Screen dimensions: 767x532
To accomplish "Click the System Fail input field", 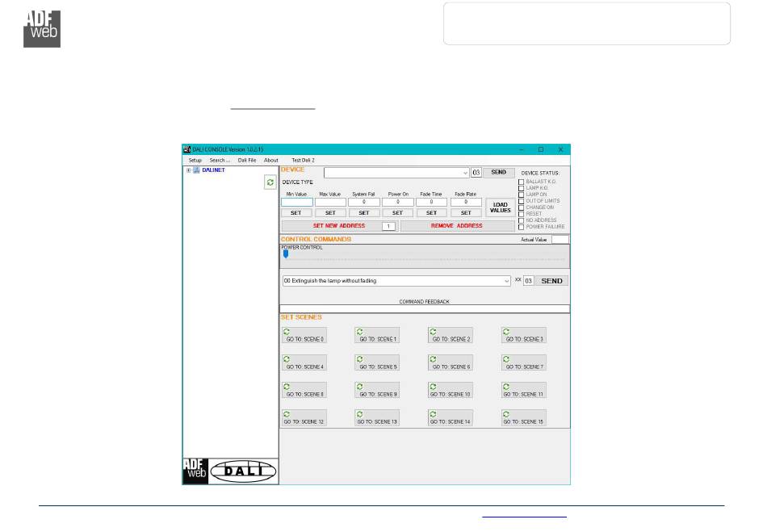I will pos(364,202).
